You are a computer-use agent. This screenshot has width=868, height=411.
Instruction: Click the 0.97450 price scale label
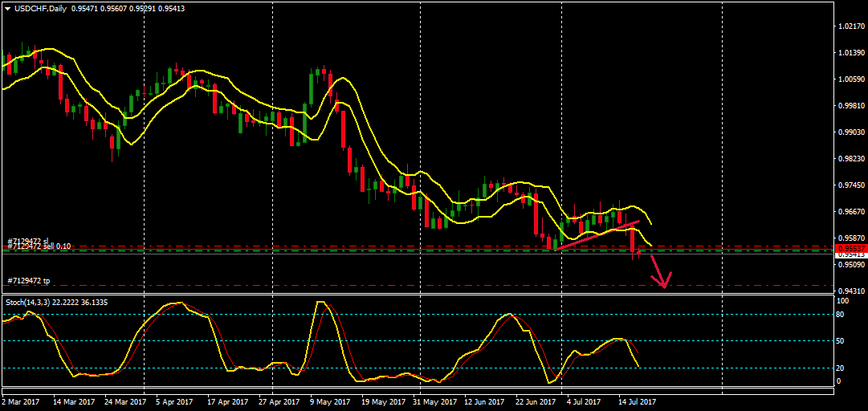pos(850,185)
